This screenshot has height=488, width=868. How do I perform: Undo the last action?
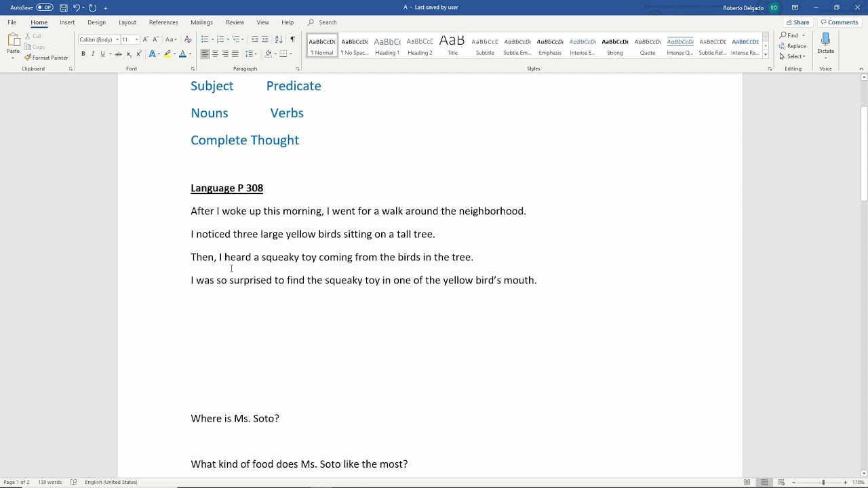point(77,7)
